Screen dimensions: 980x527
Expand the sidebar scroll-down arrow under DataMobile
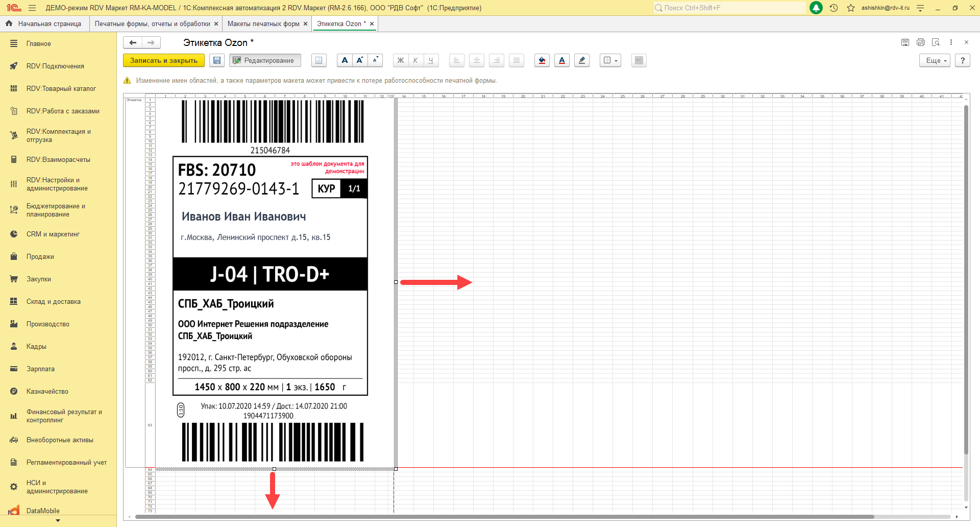58,521
